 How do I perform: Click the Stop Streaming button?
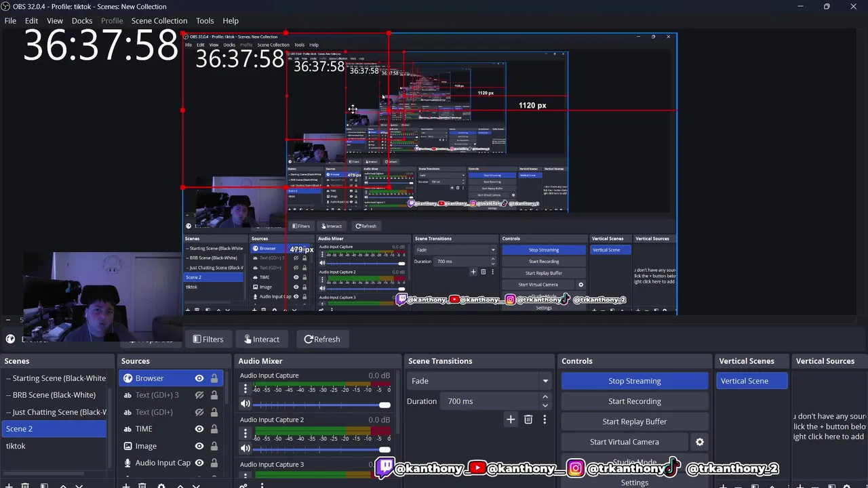635,381
